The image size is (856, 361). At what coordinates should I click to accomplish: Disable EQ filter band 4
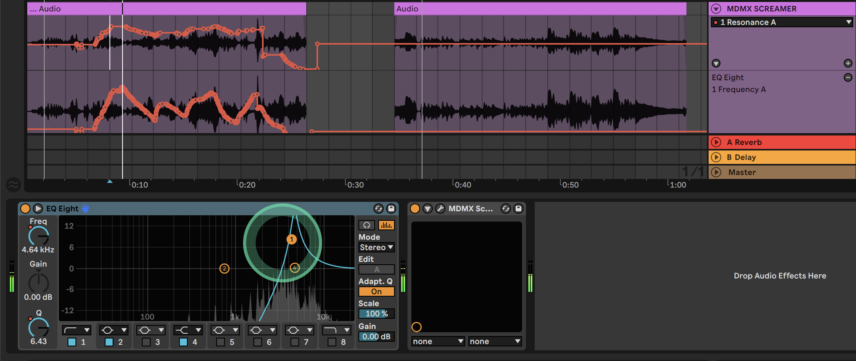point(183,342)
